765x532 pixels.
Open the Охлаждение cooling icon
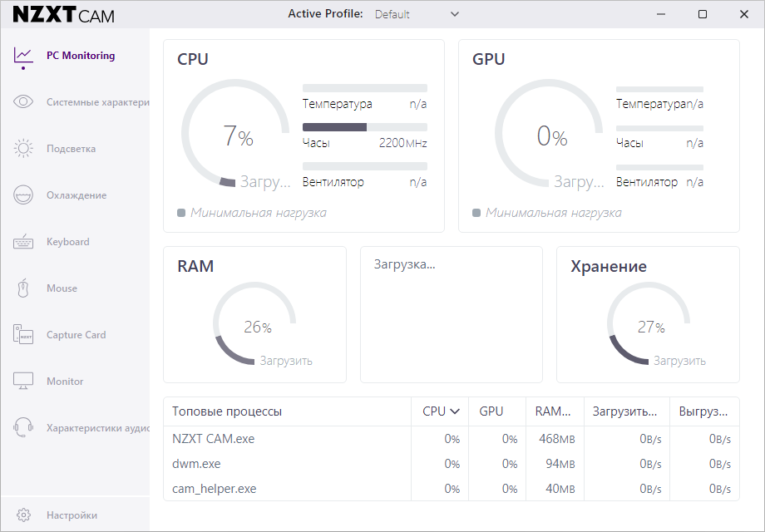[23, 195]
